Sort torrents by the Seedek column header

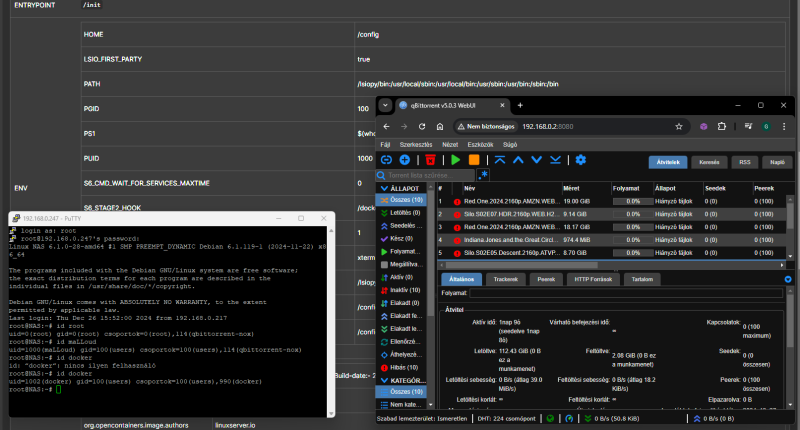727,188
